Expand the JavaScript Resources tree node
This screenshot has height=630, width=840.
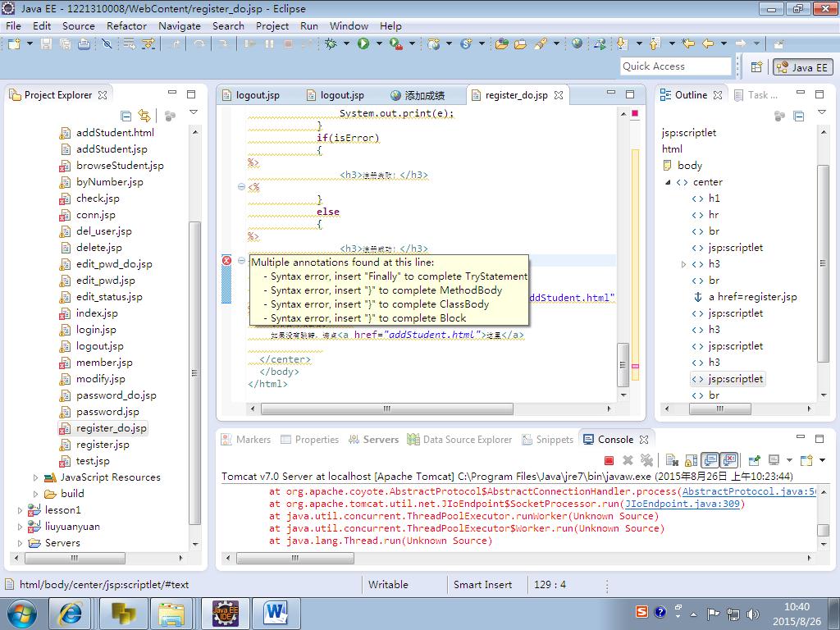click(36, 477)
